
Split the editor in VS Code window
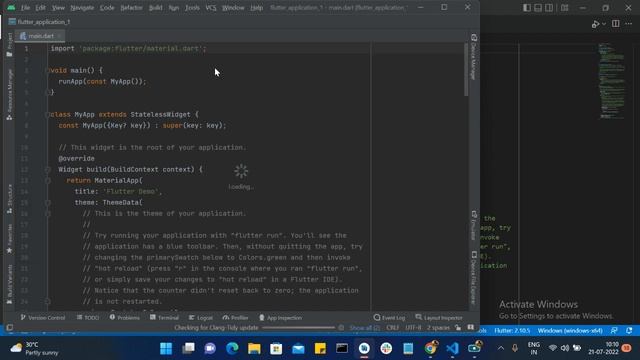616,24
